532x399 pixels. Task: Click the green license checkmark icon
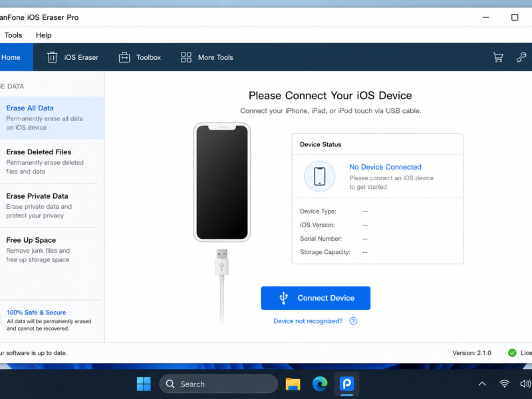[512, 353]
